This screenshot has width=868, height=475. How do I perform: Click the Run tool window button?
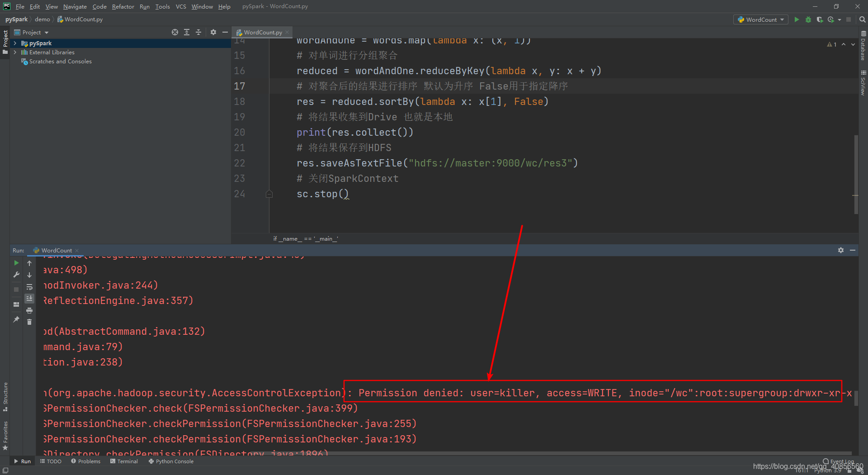[22, 461]
